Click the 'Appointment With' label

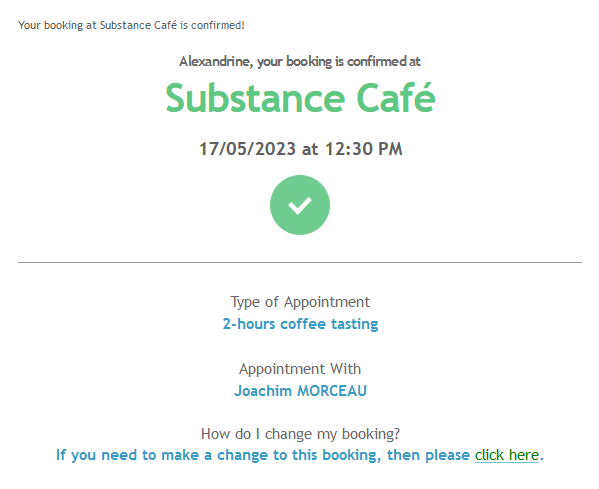tap(300, 369)
